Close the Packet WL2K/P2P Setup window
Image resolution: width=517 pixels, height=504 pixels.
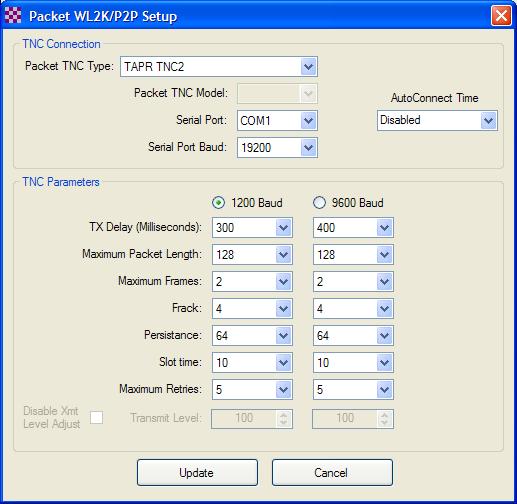[x=501, y=16]
